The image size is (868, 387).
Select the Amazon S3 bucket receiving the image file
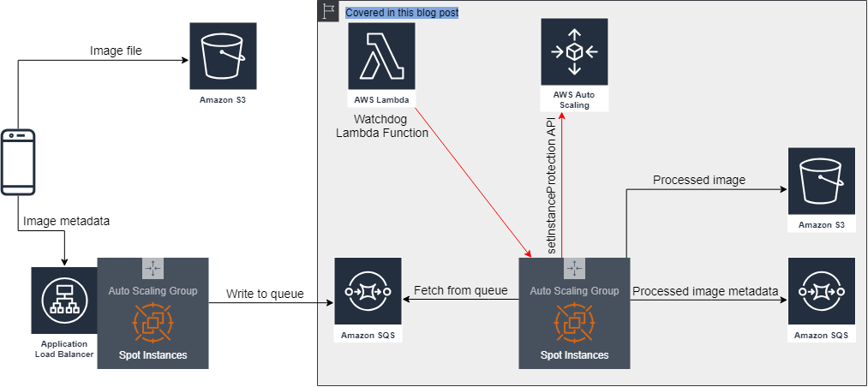pyautogui.click(x=223, y=57)
